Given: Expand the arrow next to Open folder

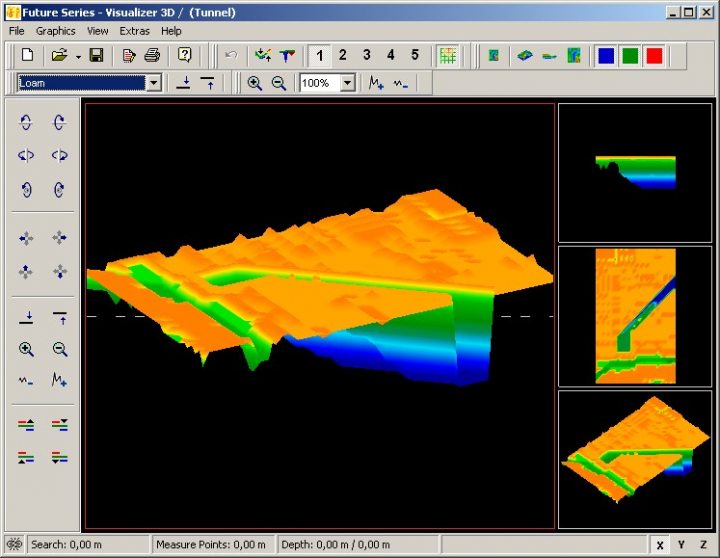Looking at the screenshot, I should (77, 56).
